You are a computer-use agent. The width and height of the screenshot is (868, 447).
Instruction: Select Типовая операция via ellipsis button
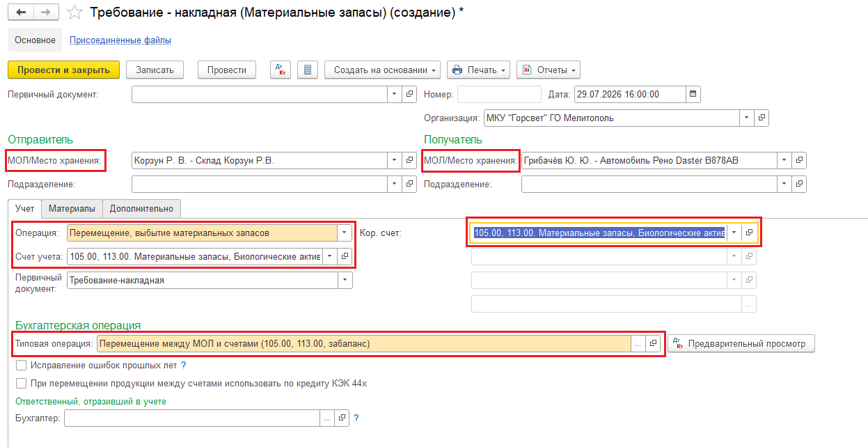point(638,343)
